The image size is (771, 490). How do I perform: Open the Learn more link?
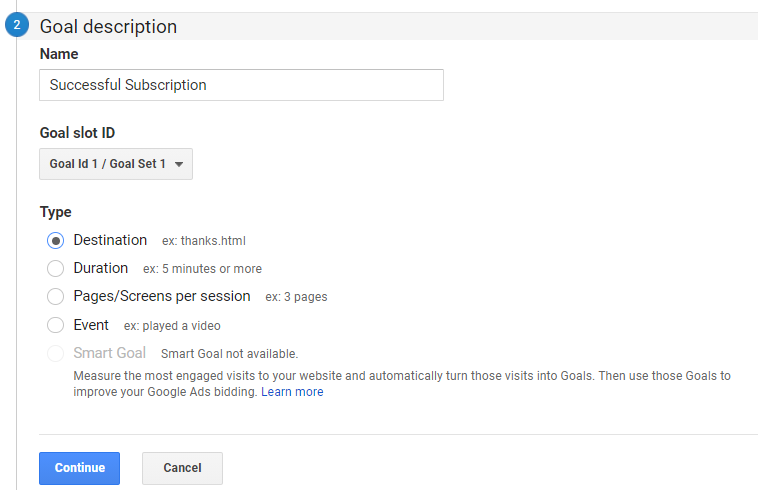tap(292, 392)
